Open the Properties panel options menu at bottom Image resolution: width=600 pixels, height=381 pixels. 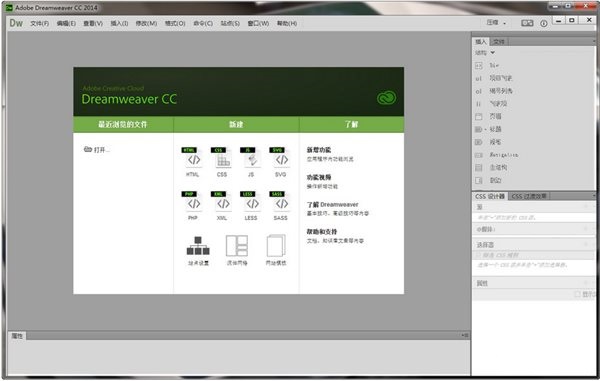click(x=465, y=335)
